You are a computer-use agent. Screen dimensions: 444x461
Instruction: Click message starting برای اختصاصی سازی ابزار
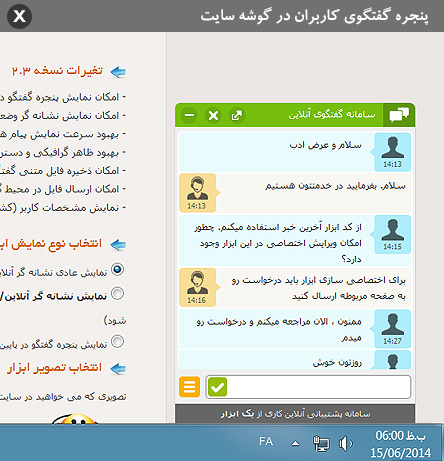318,288
